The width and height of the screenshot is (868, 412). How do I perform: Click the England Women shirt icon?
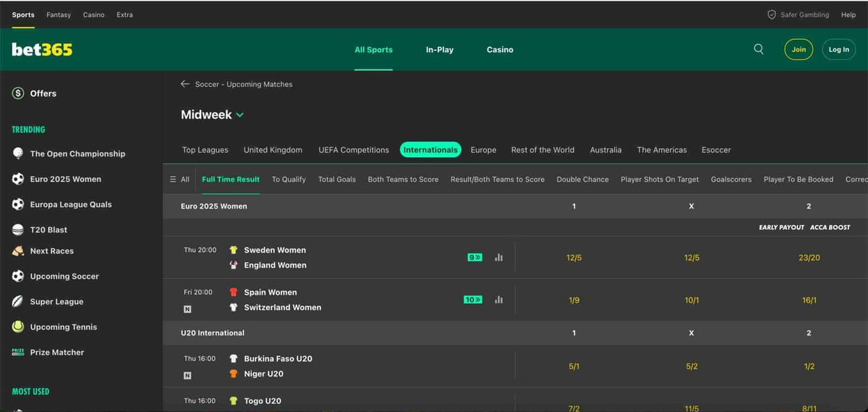click(x=234, y=265)
